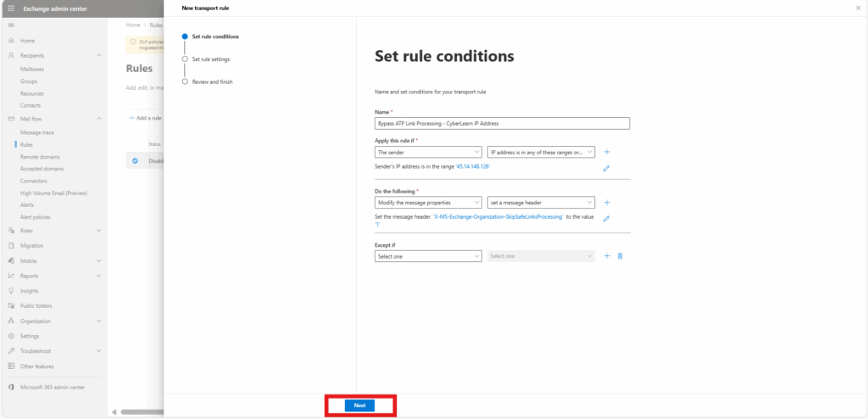Viewport: 868px width, 419px height.
Task: Click the Recipients person icon
Action: [x=11, y=55]
